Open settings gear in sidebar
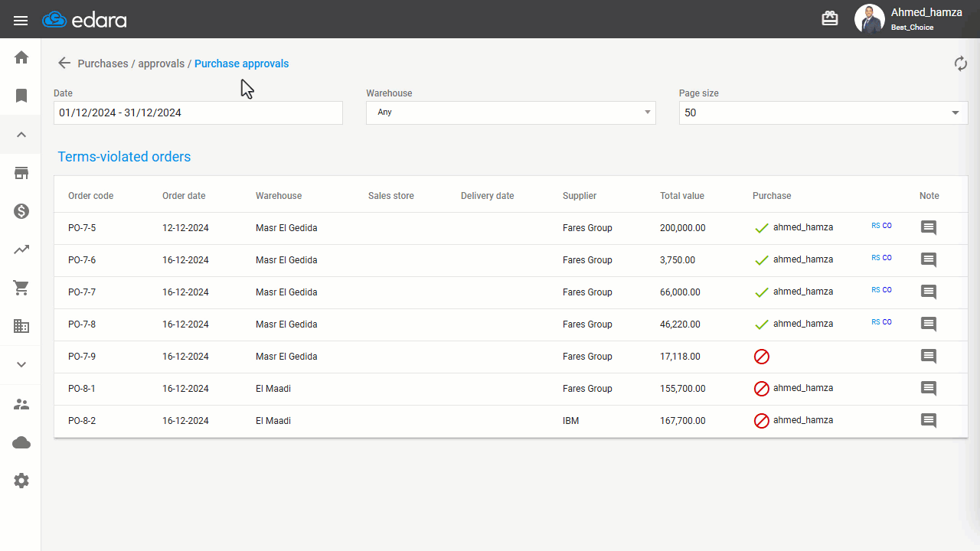Image resolution: width=980 pixels, height=551 pixels. coord(21,481)
